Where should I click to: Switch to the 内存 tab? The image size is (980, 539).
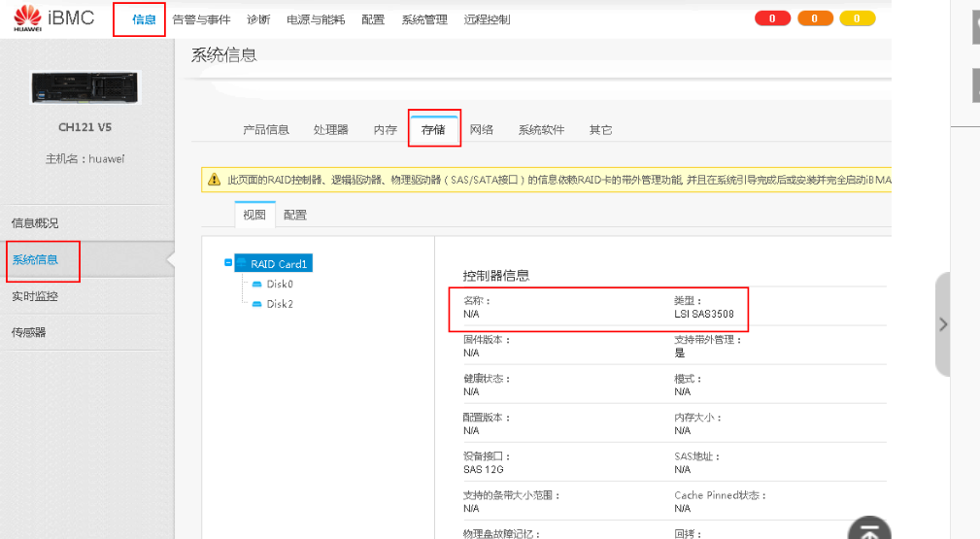(385, 129)
